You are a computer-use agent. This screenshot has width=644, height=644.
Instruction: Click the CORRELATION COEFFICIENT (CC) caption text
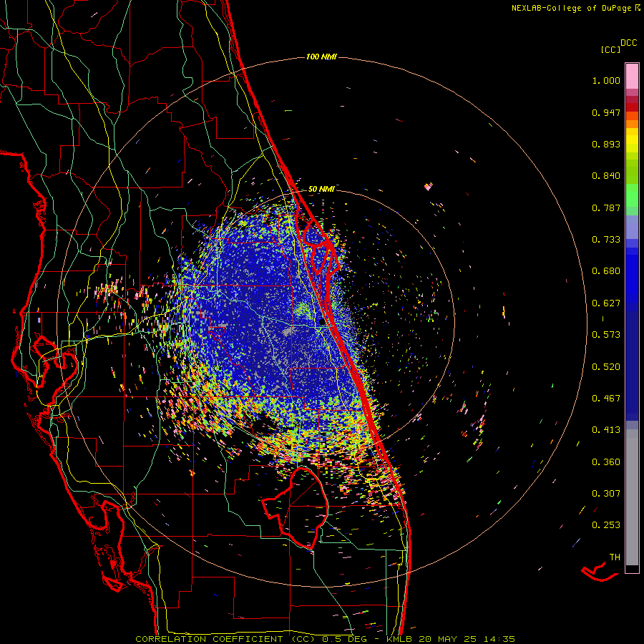pos(225,639)
